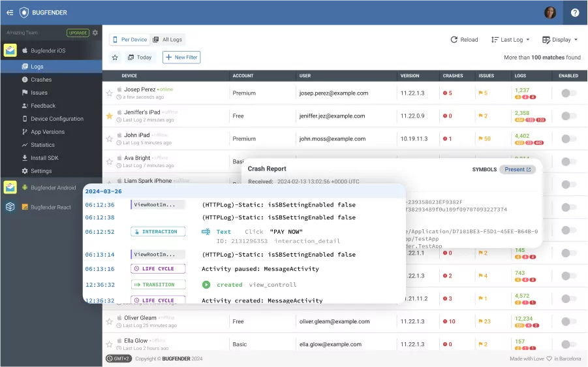Open team settings gear icon

point(95,33)
